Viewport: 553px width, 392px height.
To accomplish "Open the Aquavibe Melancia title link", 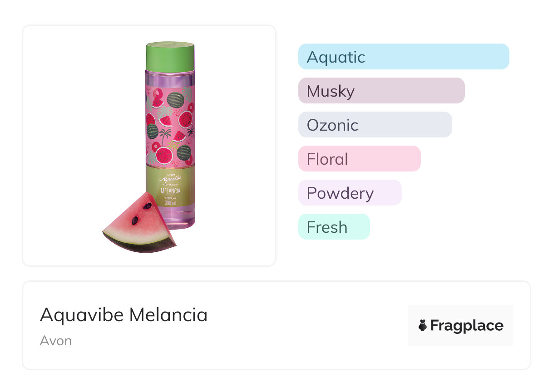I will coord(123,315).
